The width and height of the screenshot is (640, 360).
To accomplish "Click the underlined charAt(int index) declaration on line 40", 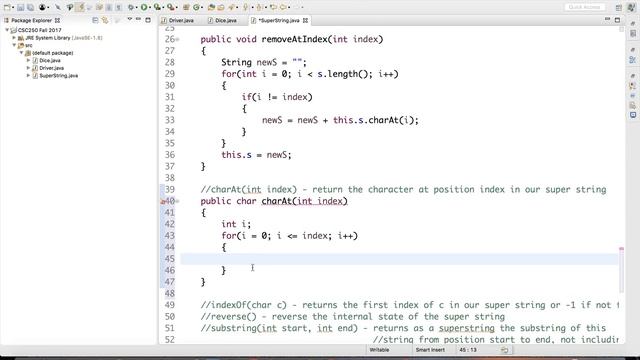I will click(x=304, y=201).
